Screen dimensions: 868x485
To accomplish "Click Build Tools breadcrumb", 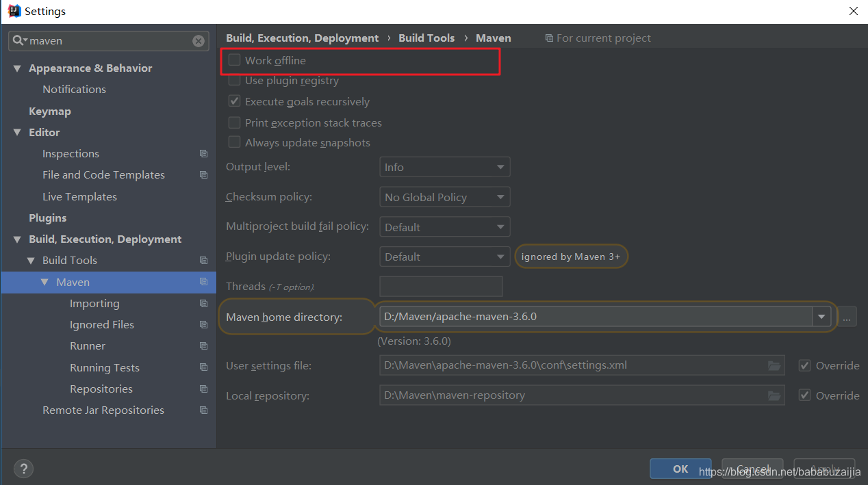I will 426,38.
